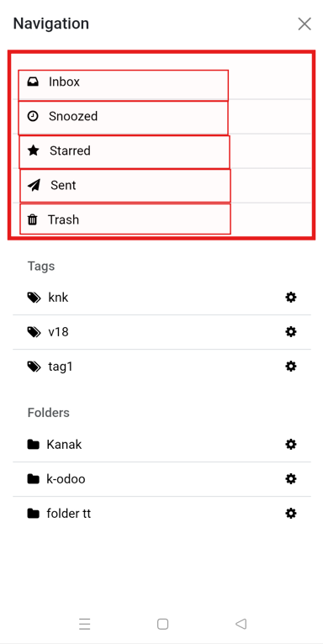Open settings gear for folder tt

tap(291, 514)
